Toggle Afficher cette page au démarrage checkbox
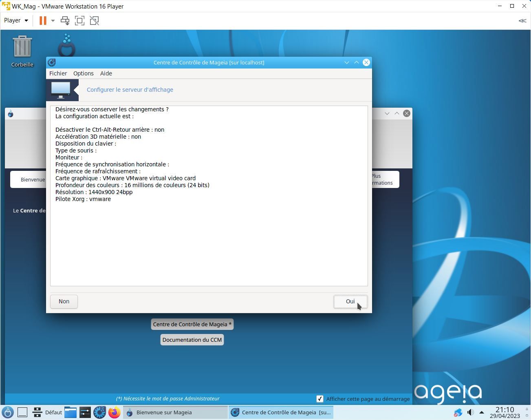This screenshot has height=420, width=531. (x=320, y=399)
